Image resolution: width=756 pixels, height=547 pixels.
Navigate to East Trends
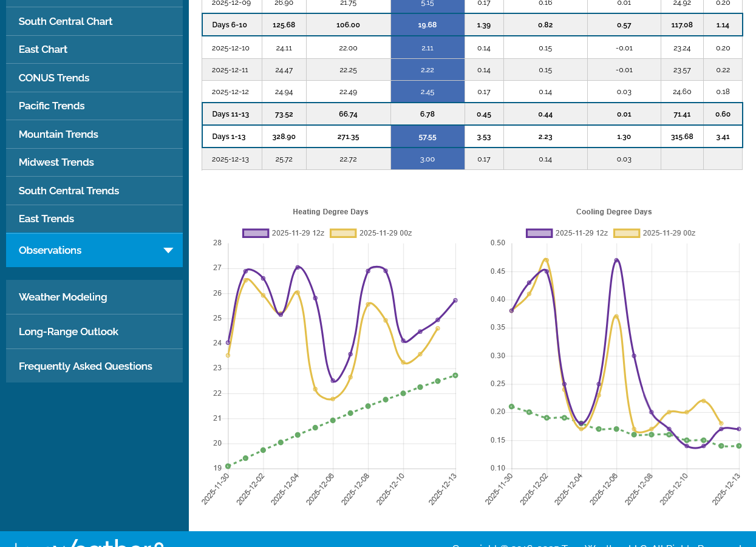(46, 219)
